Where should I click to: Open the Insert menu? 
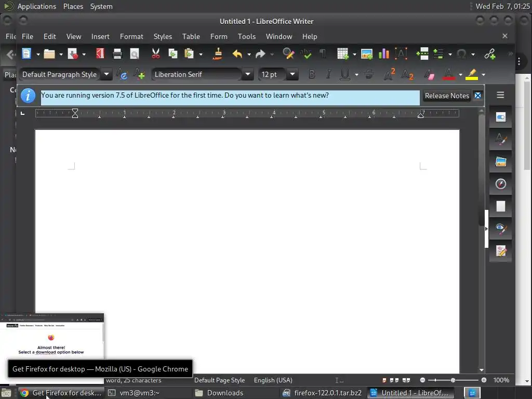coord(100,36)
